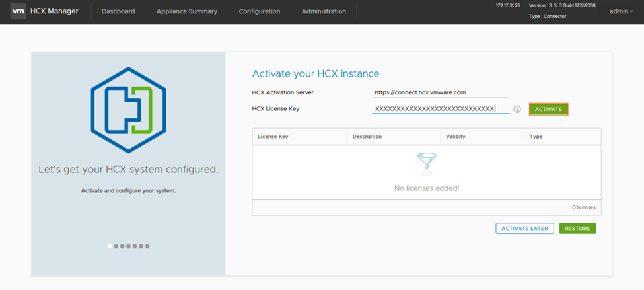Click the funnel filter icon
The width and height of the screenshot is (644, 290).
(427, 164)
